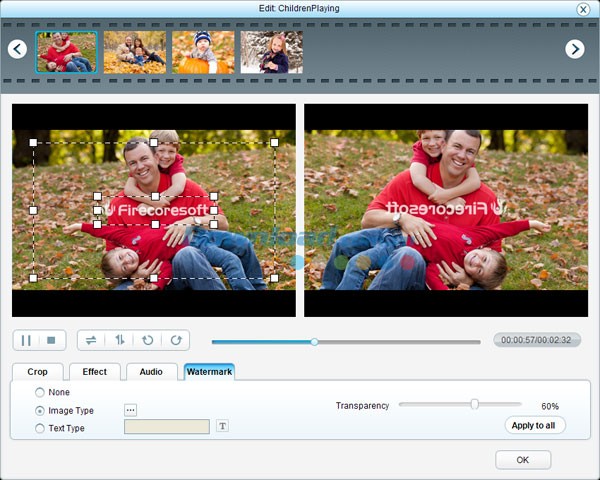
Task: Open the Effect tab
Action: click(95, 372)
